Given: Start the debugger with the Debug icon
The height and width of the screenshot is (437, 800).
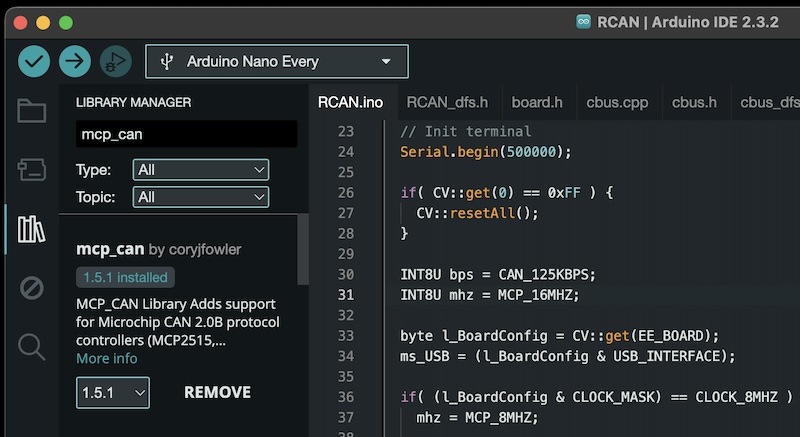Looking at the screenshot, I should [x=115, y=61].
